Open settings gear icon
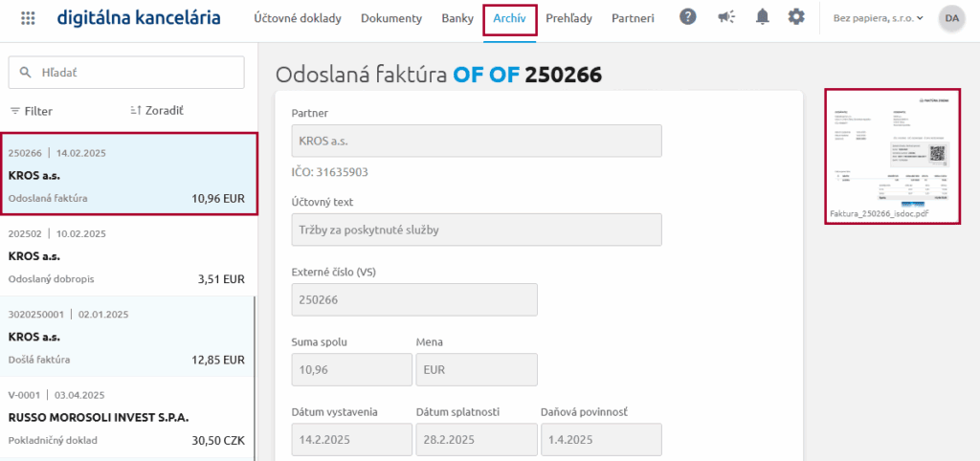 [x=796, y=17]
